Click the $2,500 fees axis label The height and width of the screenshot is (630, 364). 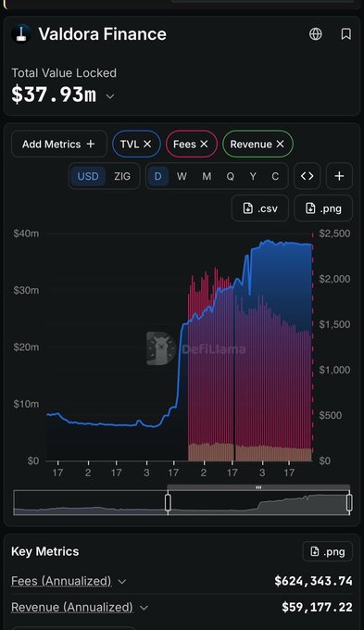pos(334,233)
